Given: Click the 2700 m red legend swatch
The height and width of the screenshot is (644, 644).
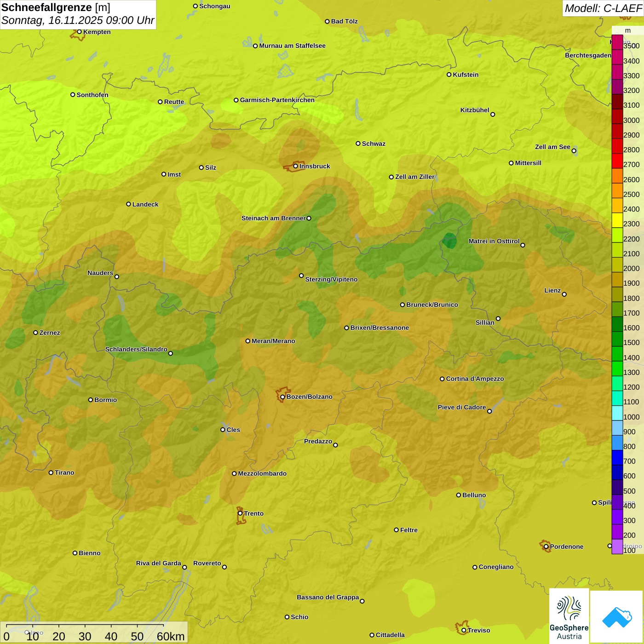Looking at the screenshot, I should [617, 161].
